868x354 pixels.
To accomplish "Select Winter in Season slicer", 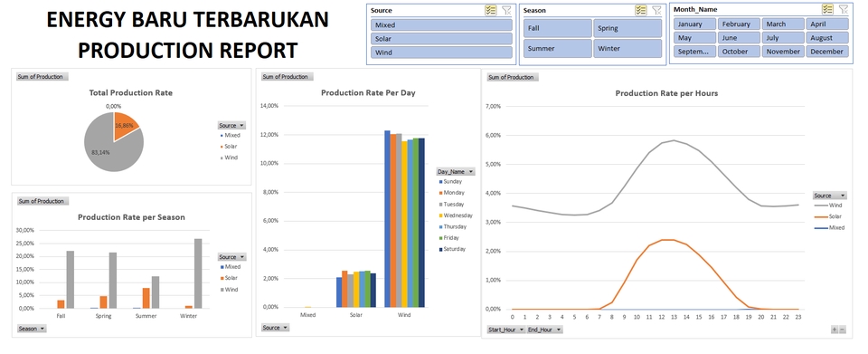I will tap(627, 48).
